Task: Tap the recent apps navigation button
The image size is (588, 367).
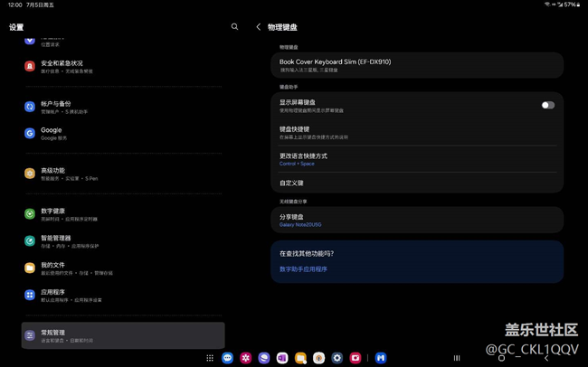Action: (x=457, y=358)
